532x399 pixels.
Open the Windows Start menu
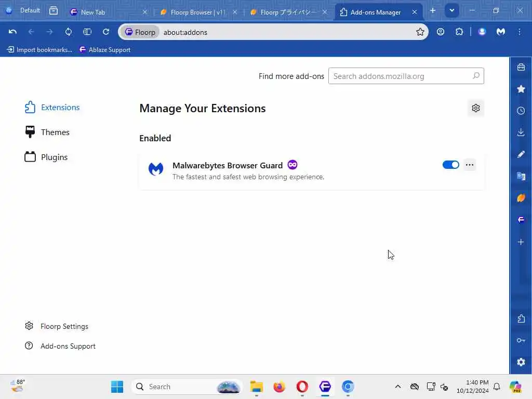pyautogui.click(x=117, y=387)
